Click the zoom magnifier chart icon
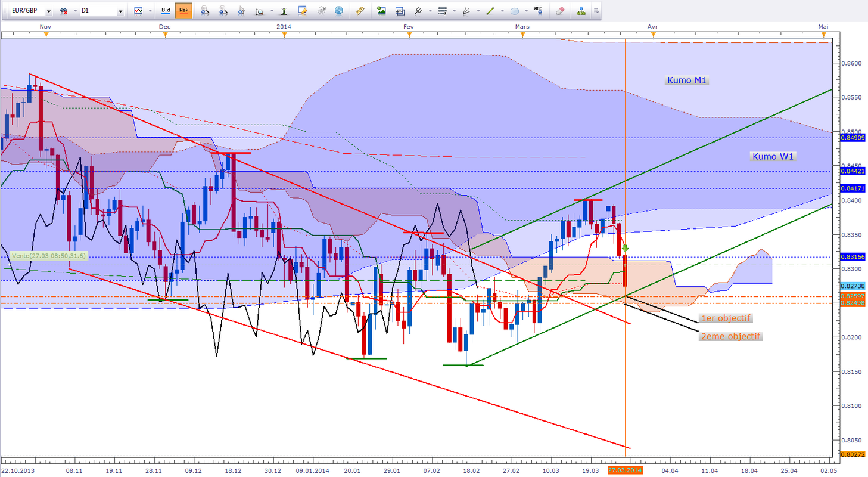The height and width of the screenshot is (477, 868). click(260, 11)
